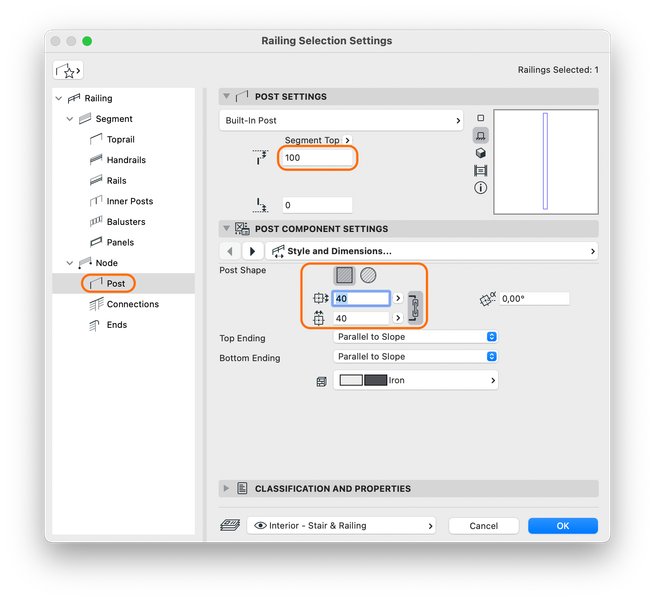This screenshot has width=655, height=601.
Task: Open Style and Dimensions page list
Action: [x=432, y=251]
